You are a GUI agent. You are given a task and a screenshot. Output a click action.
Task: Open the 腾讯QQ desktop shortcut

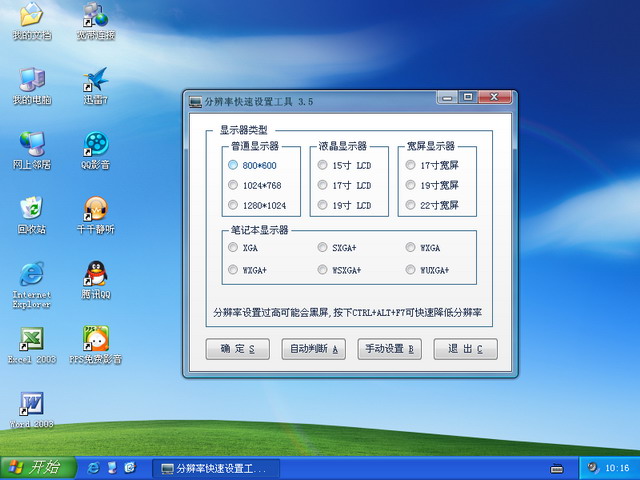[x=96, y=274]
